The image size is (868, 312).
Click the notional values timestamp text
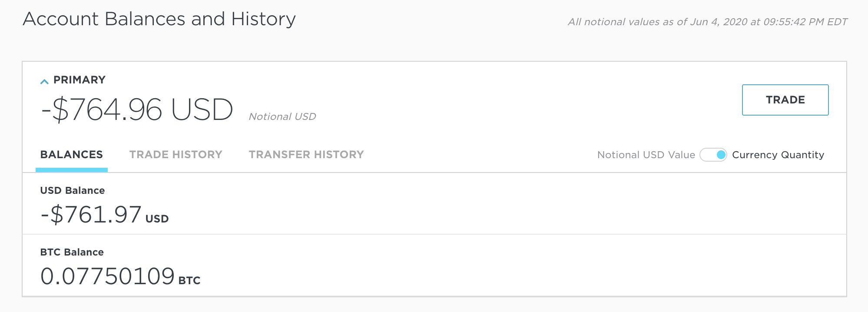[x=707, y=22]
